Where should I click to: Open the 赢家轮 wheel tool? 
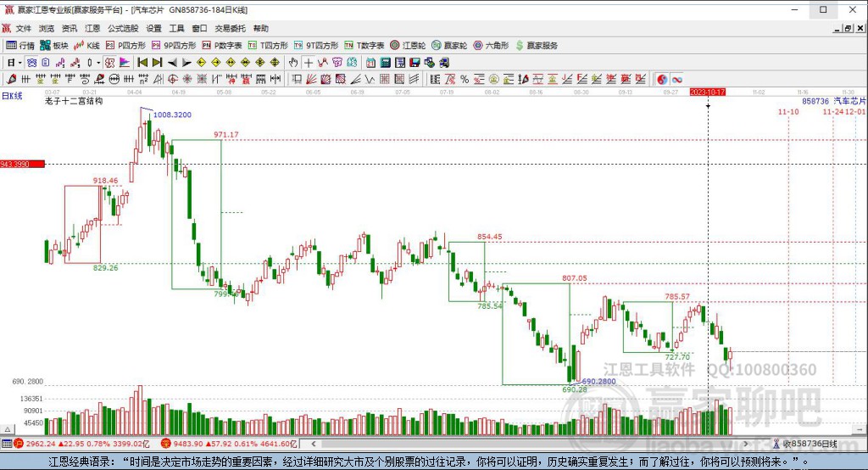pos(449,46)
